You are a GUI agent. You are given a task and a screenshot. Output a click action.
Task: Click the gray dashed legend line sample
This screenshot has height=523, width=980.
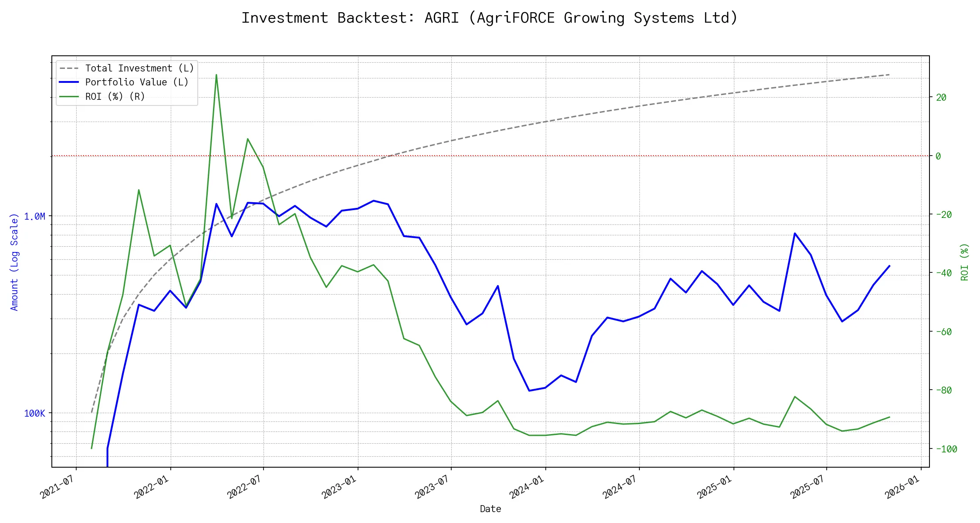point(69,68)
